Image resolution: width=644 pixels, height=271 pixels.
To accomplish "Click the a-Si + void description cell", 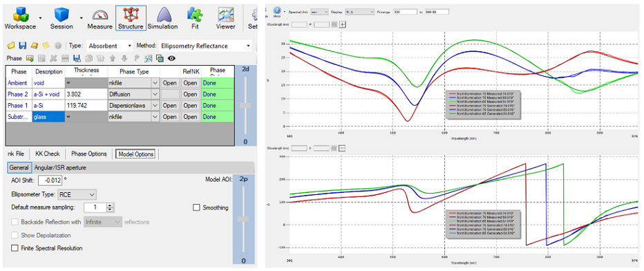I will pyautogui.click(x=48, y=95).
